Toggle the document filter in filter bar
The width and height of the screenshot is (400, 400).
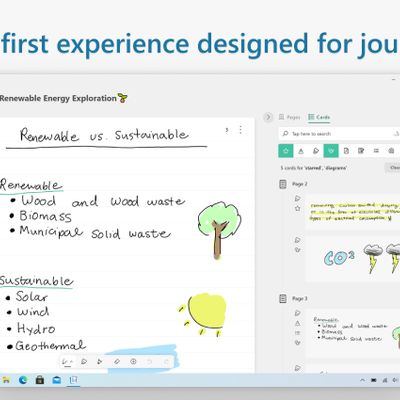pos(346,151)
